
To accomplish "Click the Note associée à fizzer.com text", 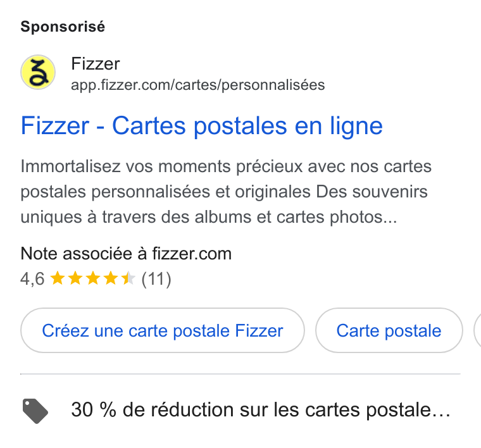I will pos(126,254).
